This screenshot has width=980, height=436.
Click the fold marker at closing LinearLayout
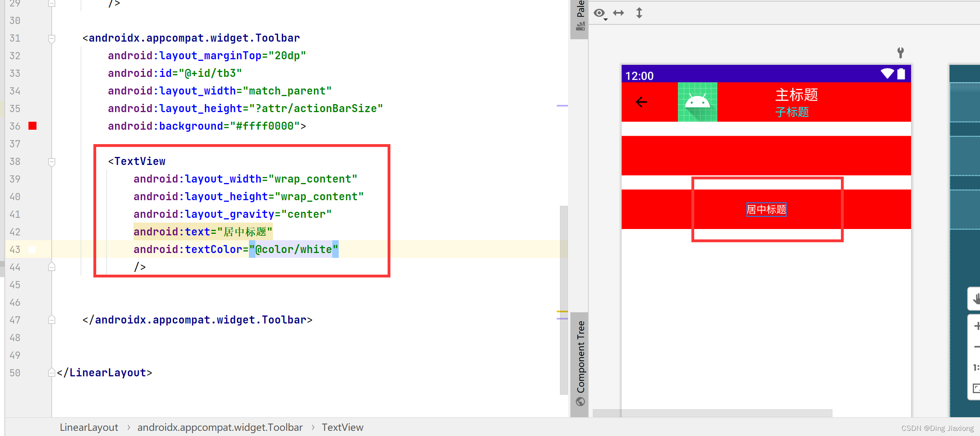pos(52,372)
